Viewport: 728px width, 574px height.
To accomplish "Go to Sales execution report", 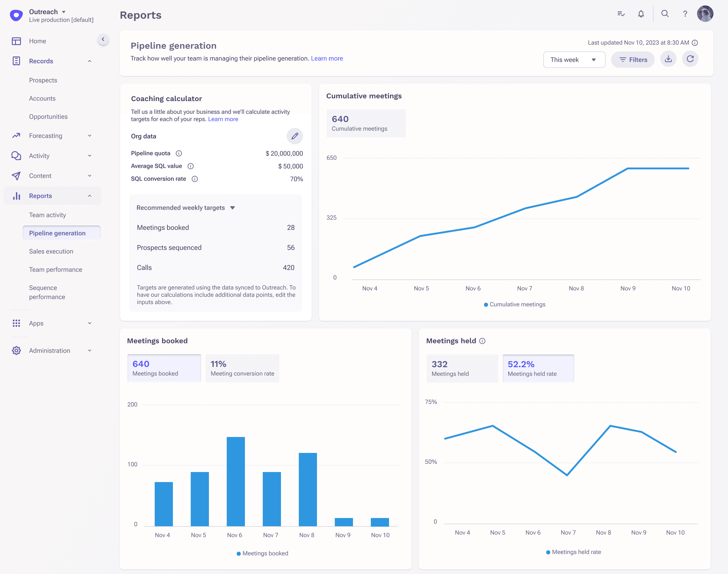I will click(51, 251).
